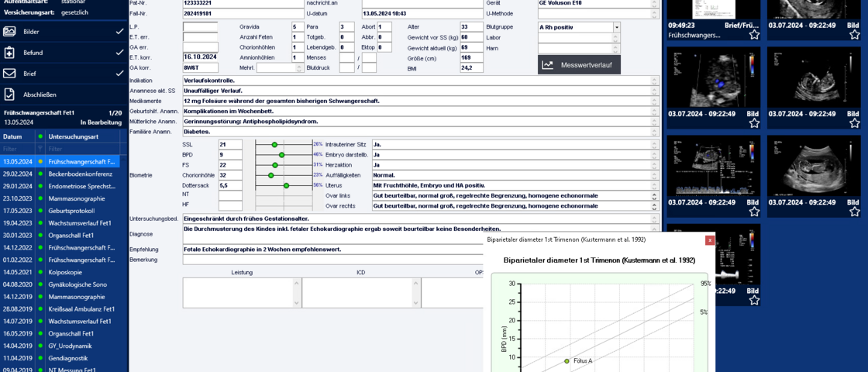Image resolution: width=868 pixels, height=372 pixels.
Task: Open the Bilder section
Action: [64, 32]
